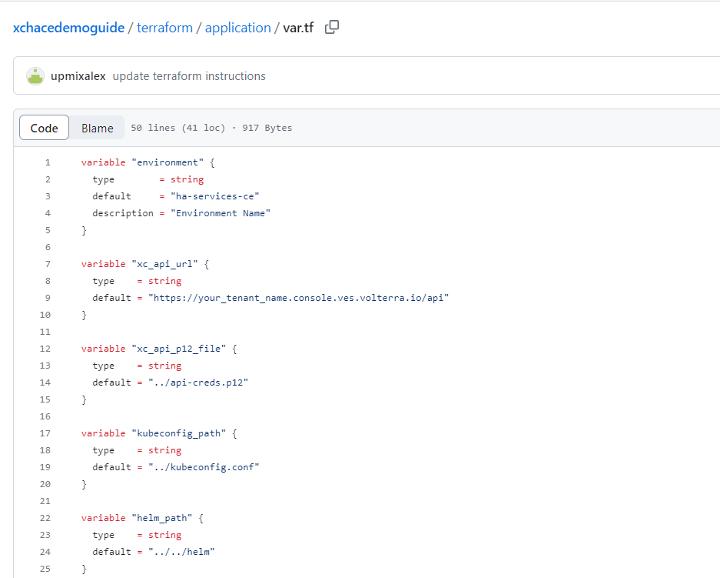This screenshot has height=578, width=720.
Task: Open the upmixalex user profile
Action: (x=78, y=76)
